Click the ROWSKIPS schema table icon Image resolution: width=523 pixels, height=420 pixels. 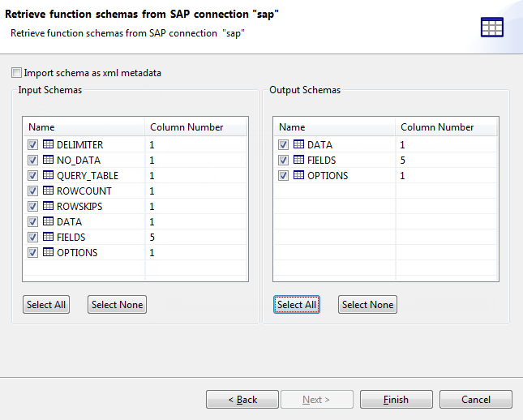click(48, 207)
